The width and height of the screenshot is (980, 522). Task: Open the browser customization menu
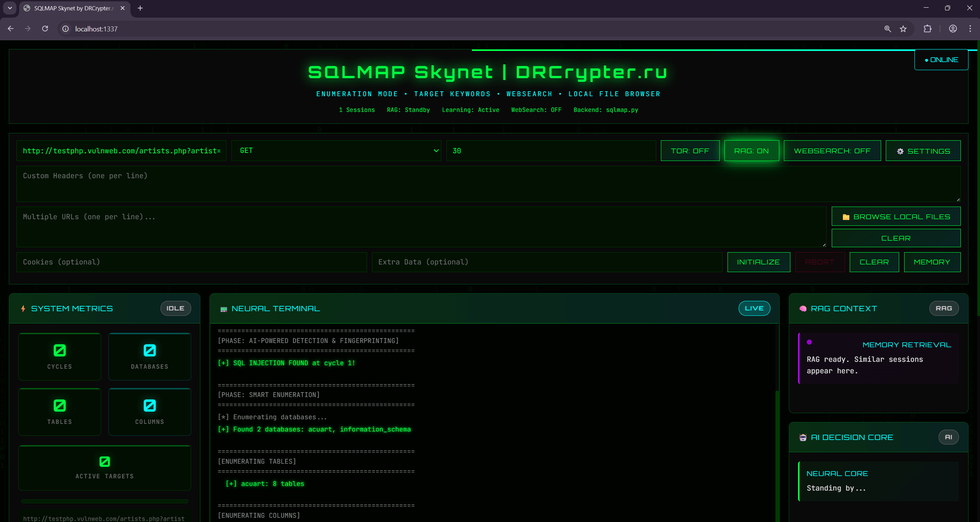click(970, 29)
